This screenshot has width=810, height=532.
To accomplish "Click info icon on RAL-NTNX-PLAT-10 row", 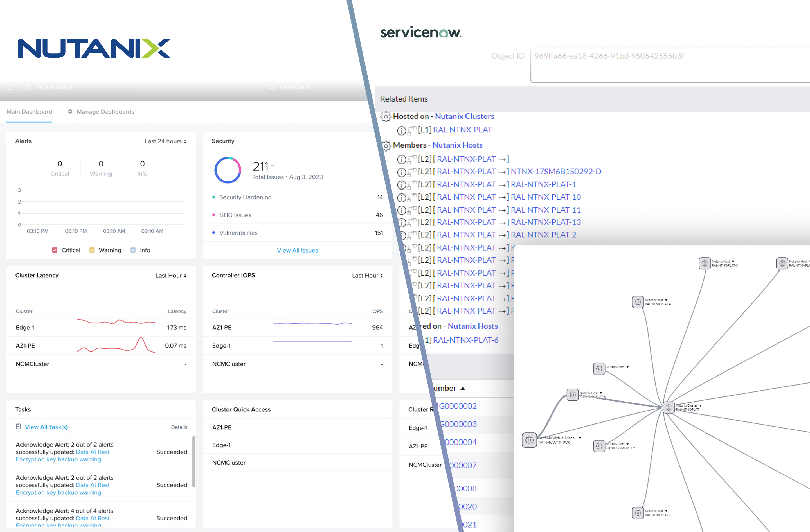I will (402, 197).
